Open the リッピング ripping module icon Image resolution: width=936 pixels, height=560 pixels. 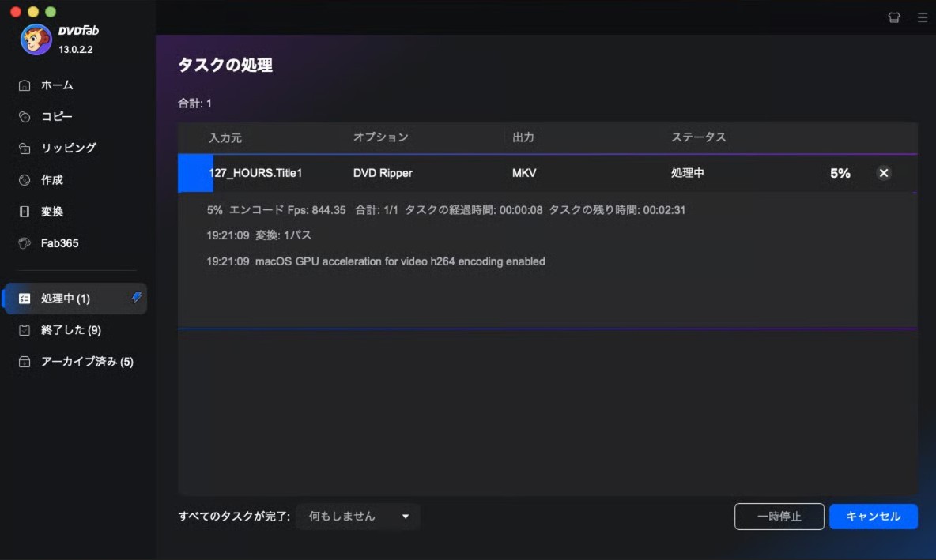(25, 148)
